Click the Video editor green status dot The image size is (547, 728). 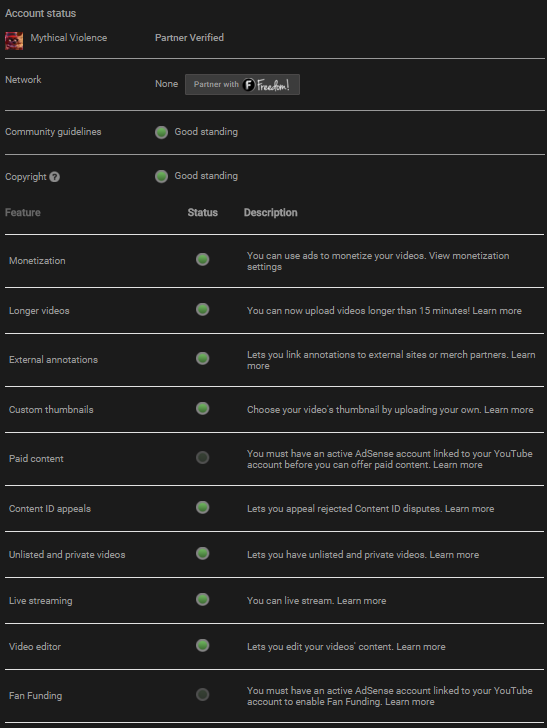click(202, 645)
